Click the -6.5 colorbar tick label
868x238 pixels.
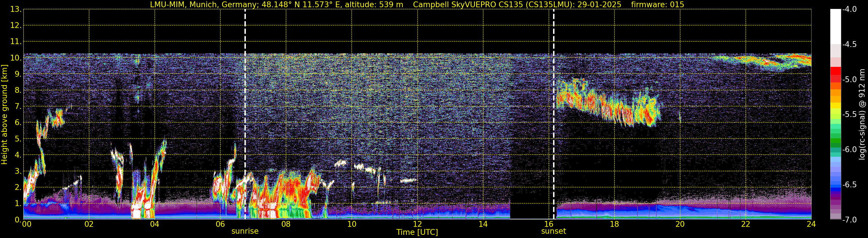click(x=849, y=185)
